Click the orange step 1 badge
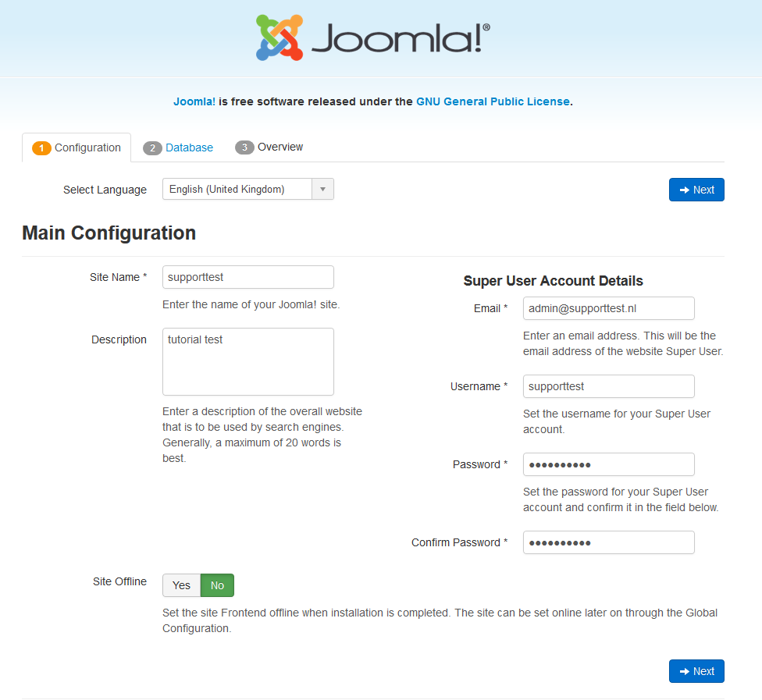This screenshot has height=700, width=762. (x=41, y=147)
